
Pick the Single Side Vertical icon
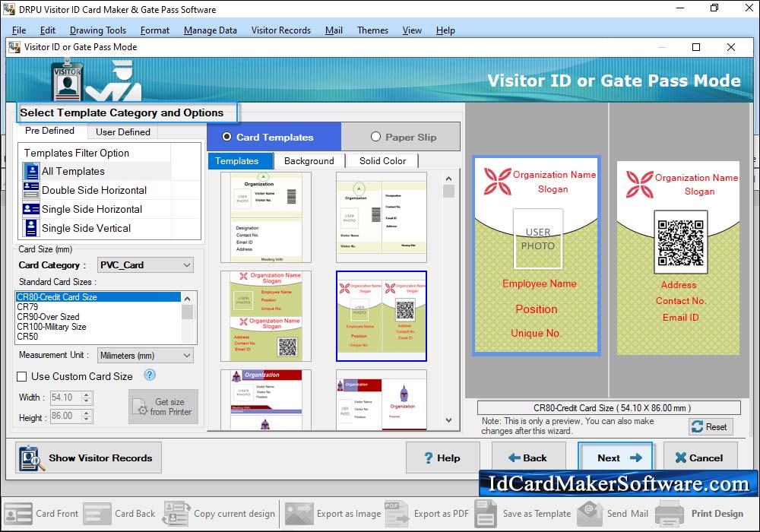(x=31, y=228)
